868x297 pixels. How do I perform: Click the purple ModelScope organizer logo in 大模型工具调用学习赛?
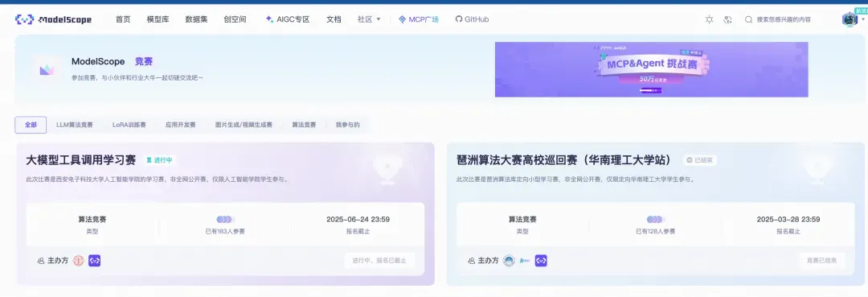point(95,261)
